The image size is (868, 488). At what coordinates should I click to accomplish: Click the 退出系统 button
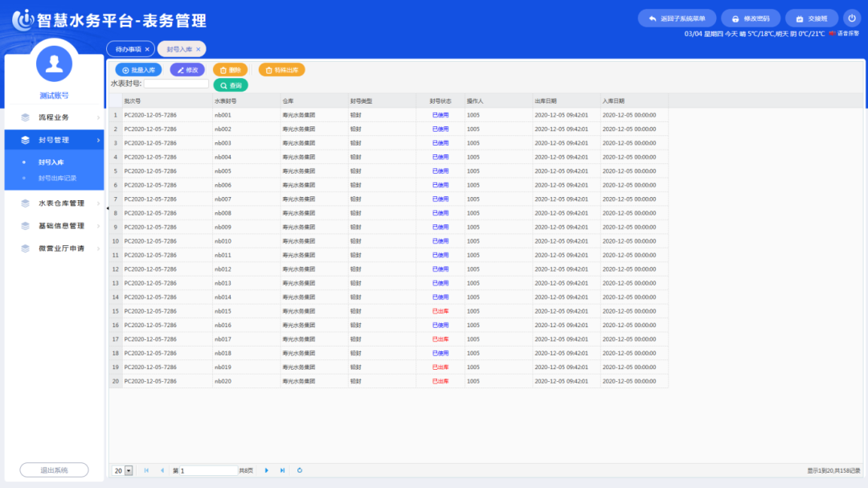(55, 470)
